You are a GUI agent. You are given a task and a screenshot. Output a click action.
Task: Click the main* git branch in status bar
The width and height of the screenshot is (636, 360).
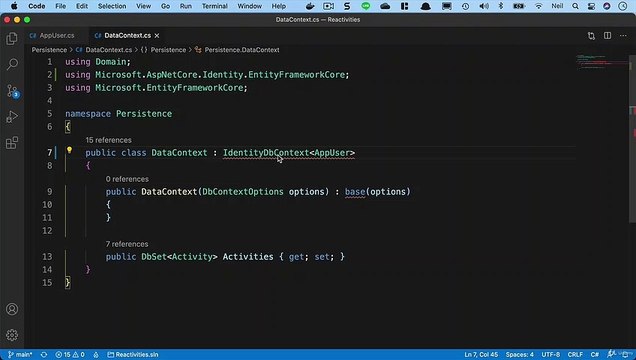[x=20, y=354]
